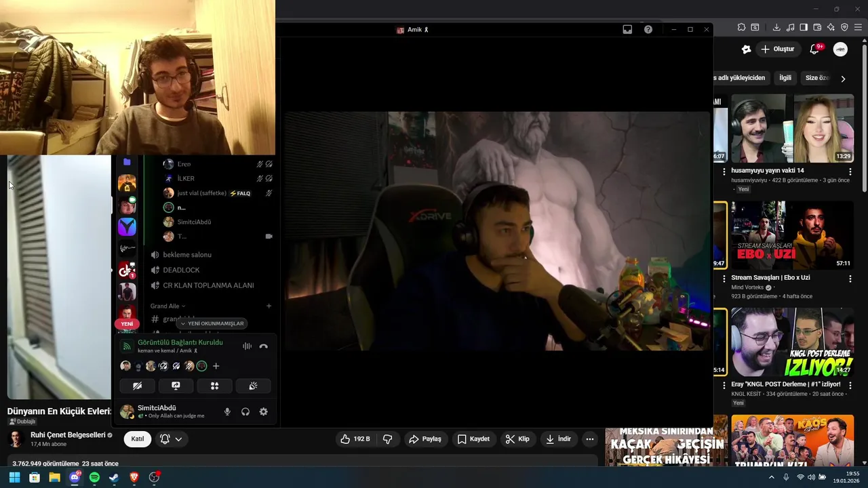Open Spotify from taskbar

(x=94, y=477)
